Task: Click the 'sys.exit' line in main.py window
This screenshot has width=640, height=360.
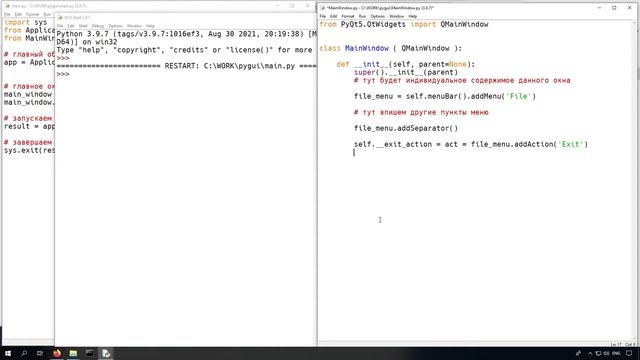Action: [29, 150]
